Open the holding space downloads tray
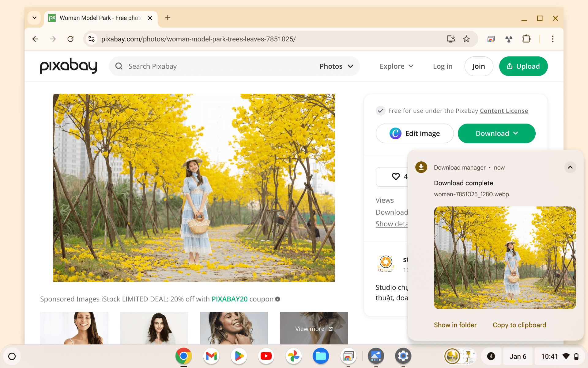588x368 pixels. [460, 356]
